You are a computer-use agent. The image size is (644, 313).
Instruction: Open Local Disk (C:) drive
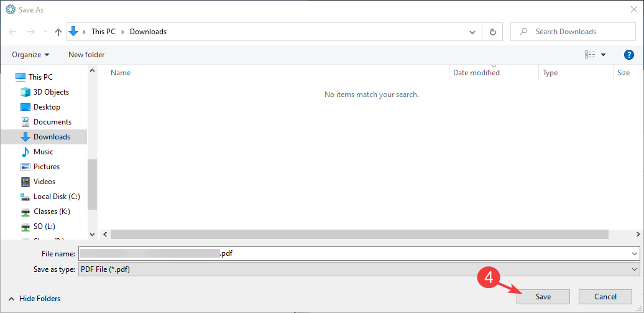coord(56,197)
